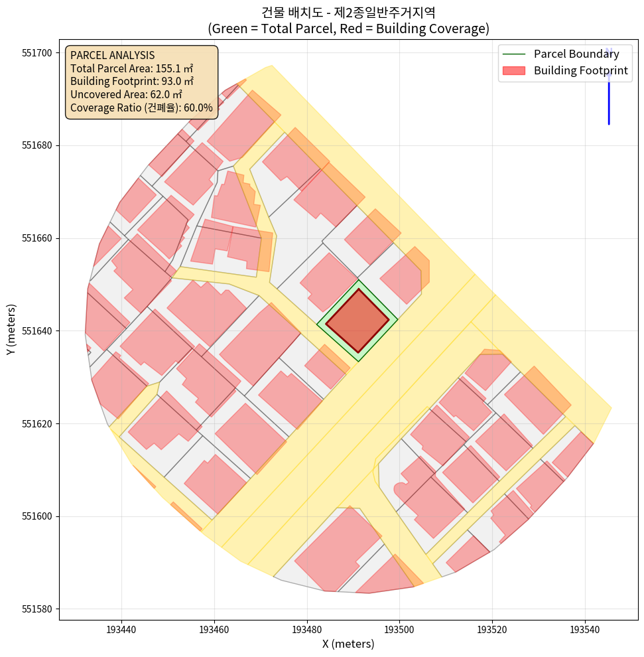This screenshot has height=657, width=644.
Task: Click the Building Footprint legend label
Action: pos(580,71)
